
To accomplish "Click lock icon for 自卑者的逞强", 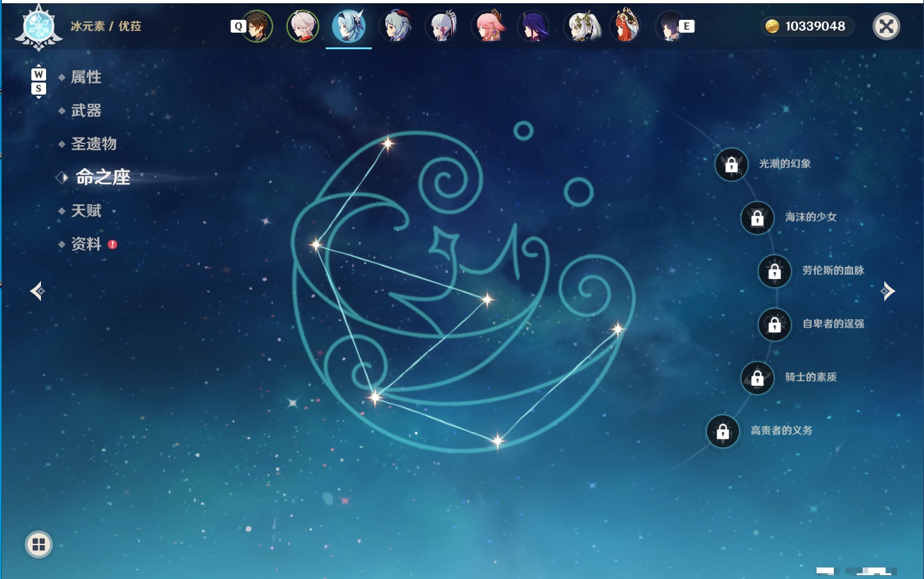I will pyautogui.click(x=774, y=324).
